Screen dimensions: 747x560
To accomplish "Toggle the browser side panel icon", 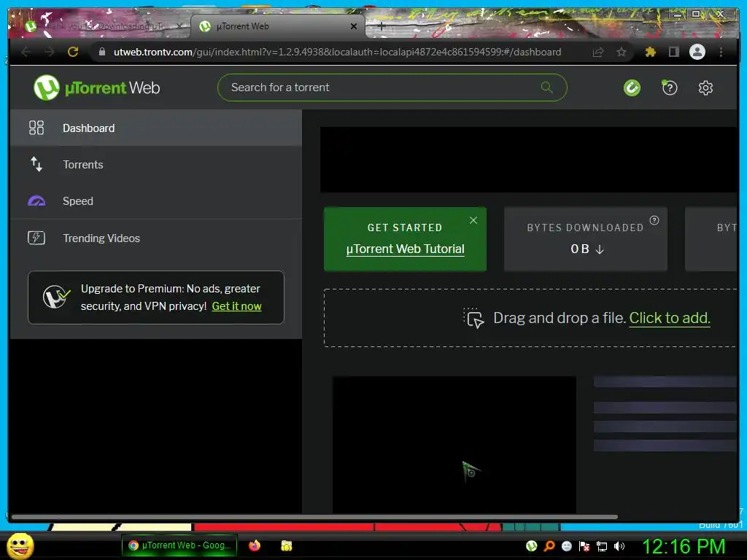I will coord(673,52).
